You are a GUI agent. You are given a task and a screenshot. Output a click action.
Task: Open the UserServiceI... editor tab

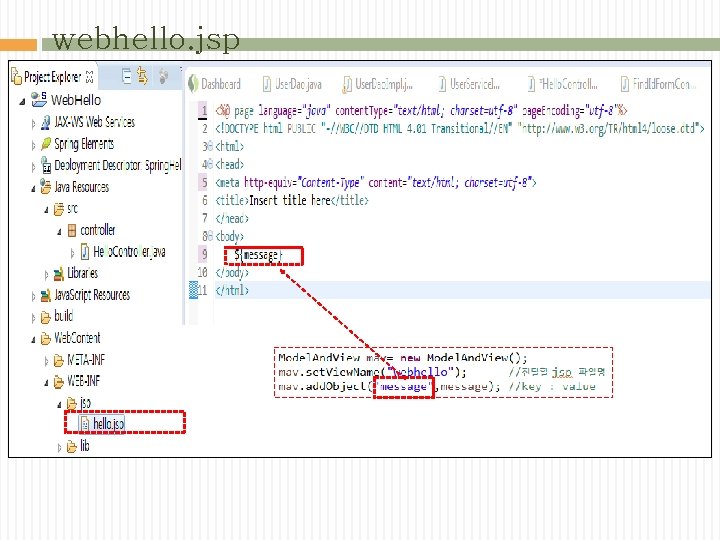469,84
